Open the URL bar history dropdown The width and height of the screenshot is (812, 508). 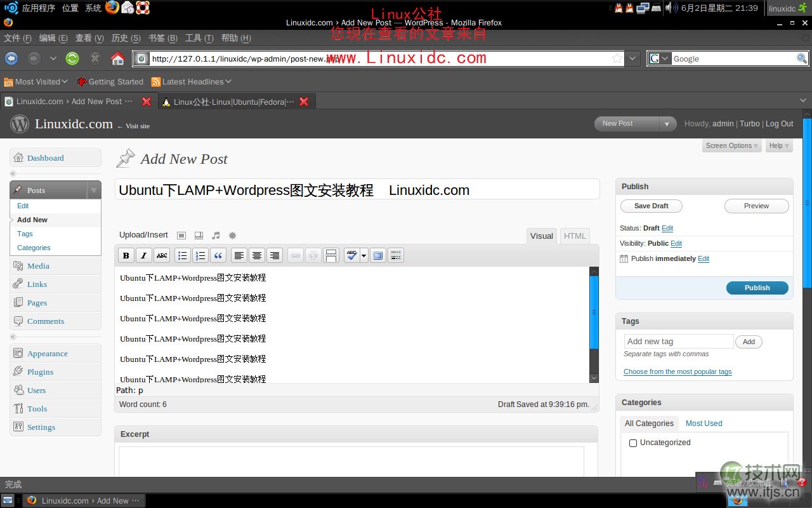632,58
